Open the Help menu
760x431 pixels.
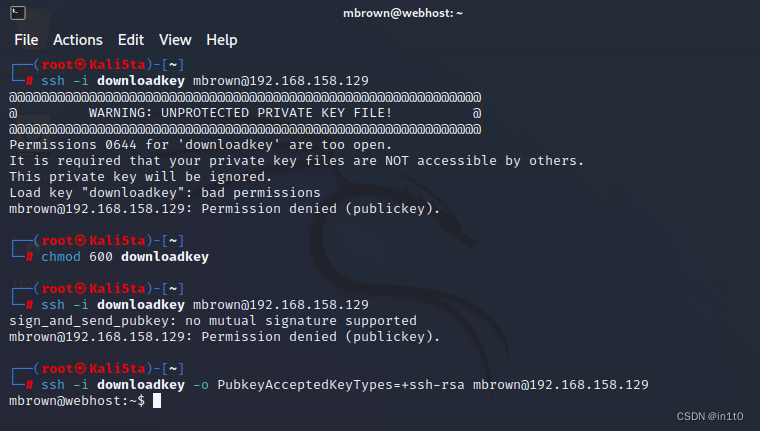(x=222, y=40)
